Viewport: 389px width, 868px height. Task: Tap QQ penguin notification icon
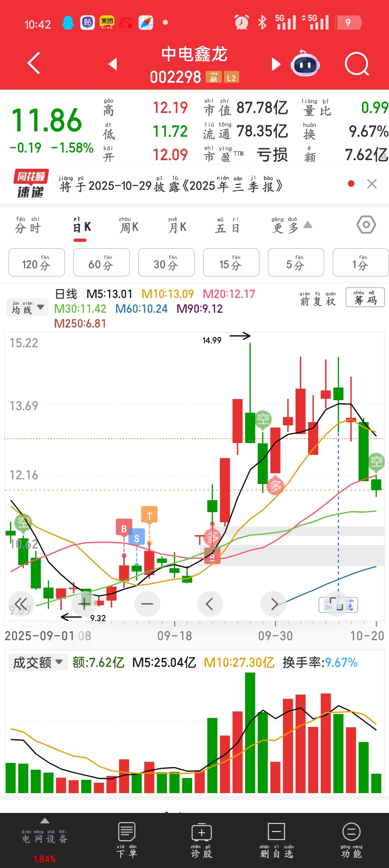click(x=68, y=22)
